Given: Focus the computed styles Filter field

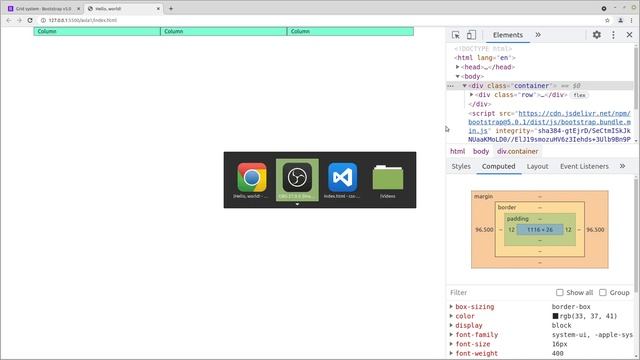Looking at the screenshot, I should coord(499,292).
